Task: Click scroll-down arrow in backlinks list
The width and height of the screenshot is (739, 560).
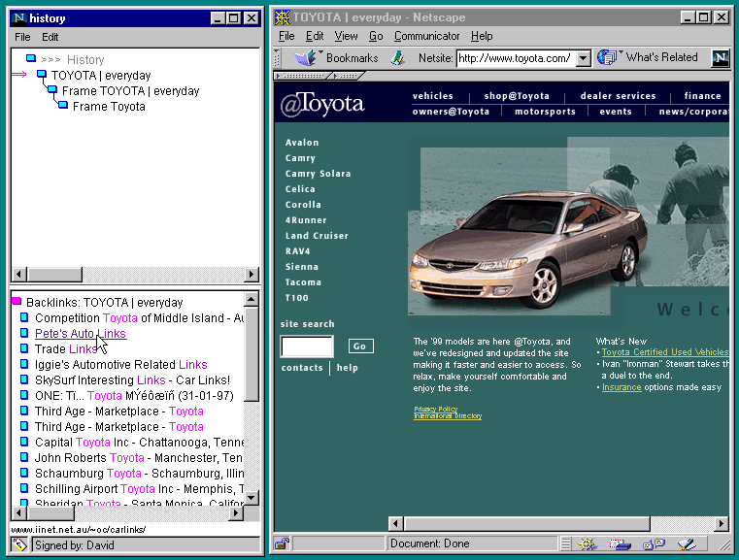Action: click(x=252, y=497)
